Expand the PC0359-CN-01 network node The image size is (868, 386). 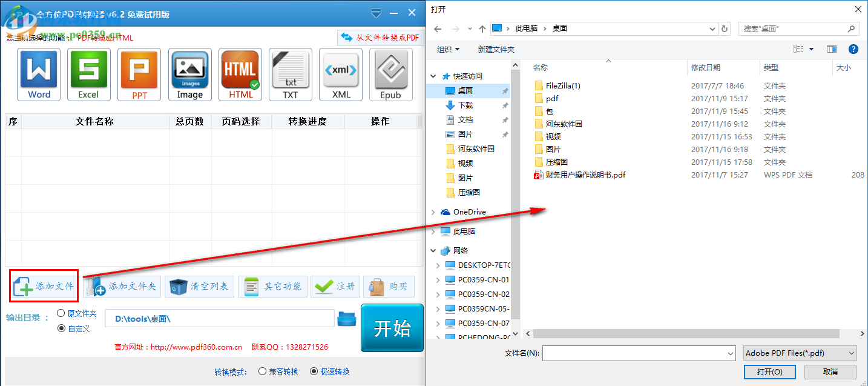coord(439,280)
